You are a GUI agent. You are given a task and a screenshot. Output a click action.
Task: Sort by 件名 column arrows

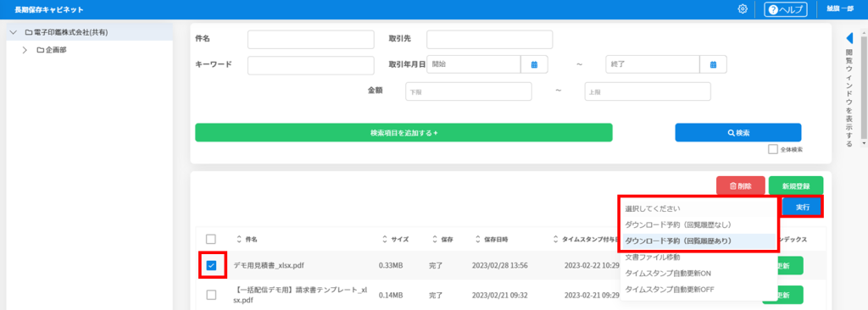pyautogui.click(x=240, y=239)
